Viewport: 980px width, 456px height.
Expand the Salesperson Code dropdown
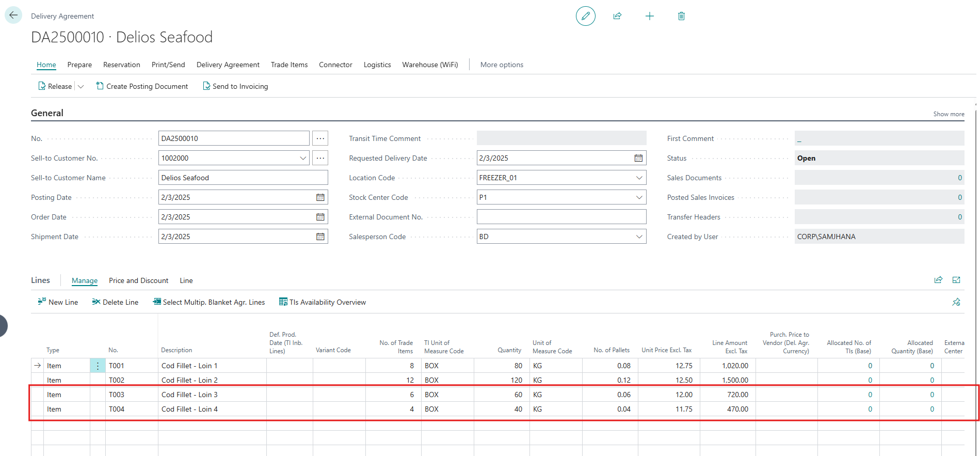coord(639,237)
